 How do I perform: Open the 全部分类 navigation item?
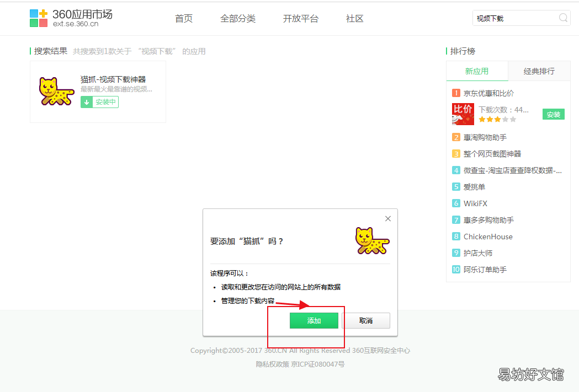238,18
